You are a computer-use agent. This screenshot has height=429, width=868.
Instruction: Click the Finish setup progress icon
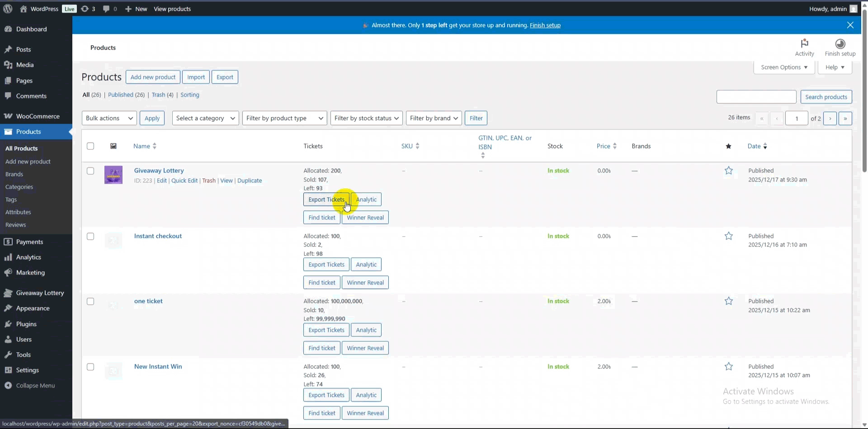[840, 44]
